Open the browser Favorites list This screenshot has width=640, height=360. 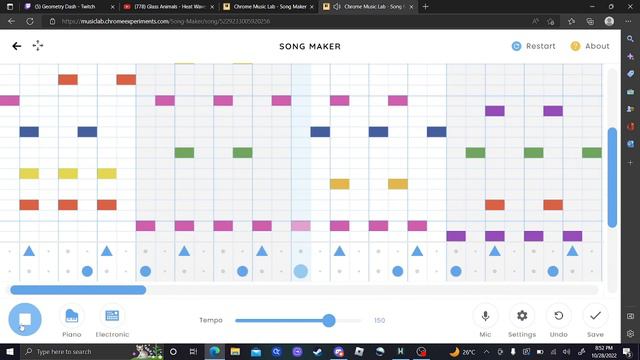(571, 22)
